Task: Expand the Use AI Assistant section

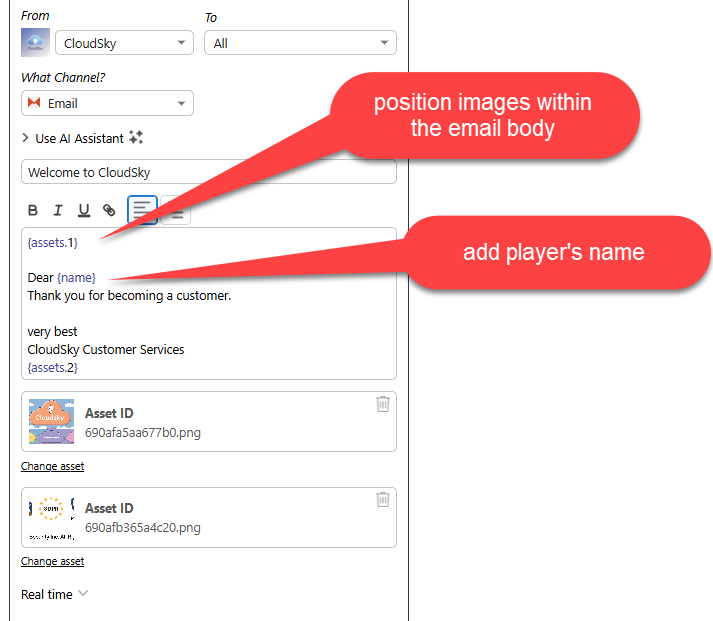Action: click(x=26, y=138)
